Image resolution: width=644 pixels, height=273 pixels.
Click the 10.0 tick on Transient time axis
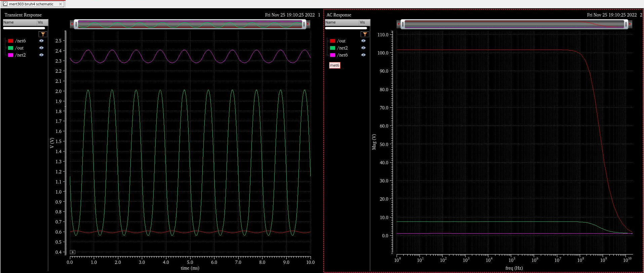(310, 262)
